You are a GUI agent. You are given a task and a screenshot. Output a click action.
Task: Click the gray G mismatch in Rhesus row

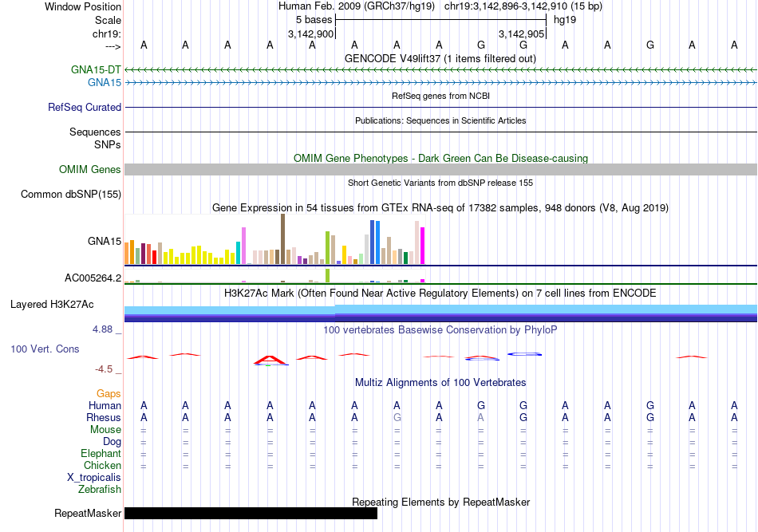(x=397, y=417)
